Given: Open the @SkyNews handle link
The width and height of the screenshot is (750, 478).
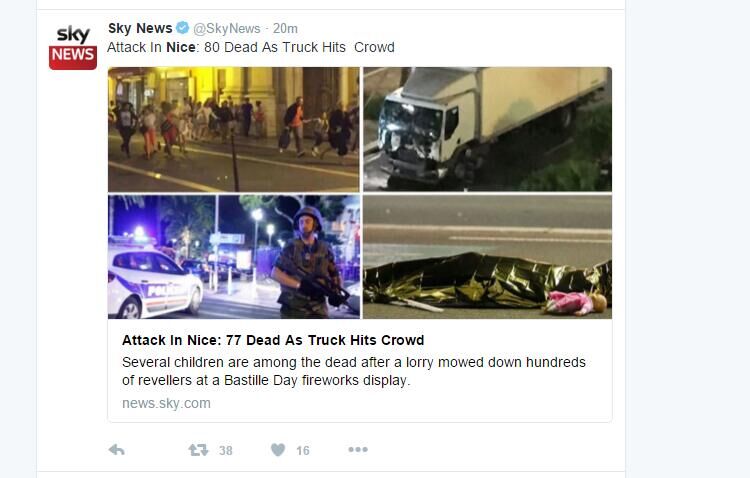Looking at the screenshot, I should [x=227, y=29].
